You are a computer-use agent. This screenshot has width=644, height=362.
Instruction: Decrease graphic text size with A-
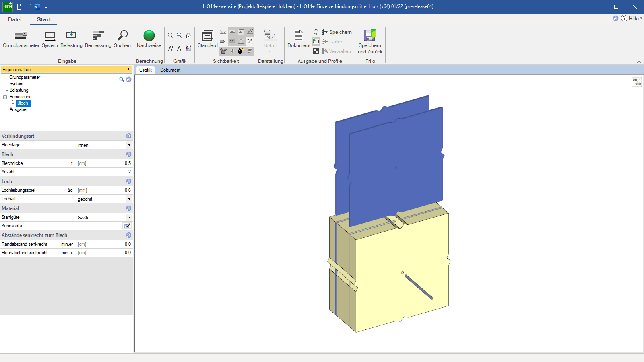pyautogui.click(x=180, y=48)
